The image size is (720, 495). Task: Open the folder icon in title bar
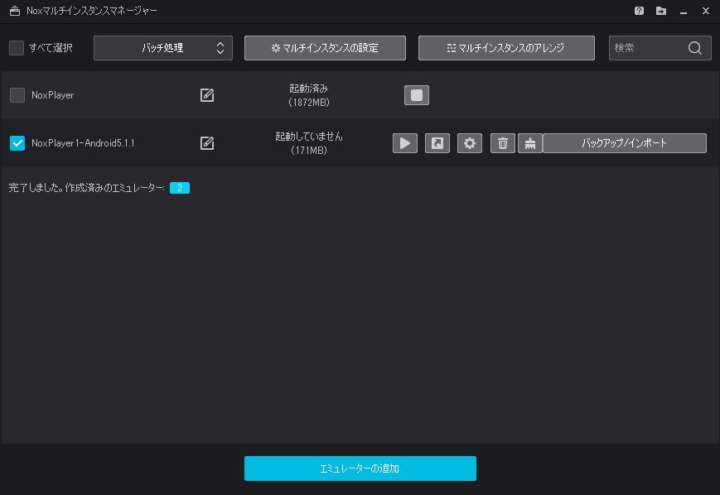[661, 11]
